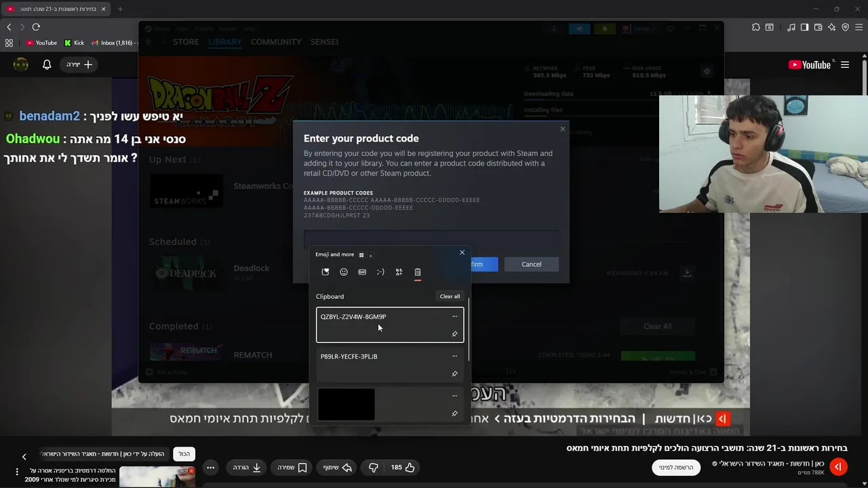
Task: Open the speed dial grid icon
Action: (9, 43)
